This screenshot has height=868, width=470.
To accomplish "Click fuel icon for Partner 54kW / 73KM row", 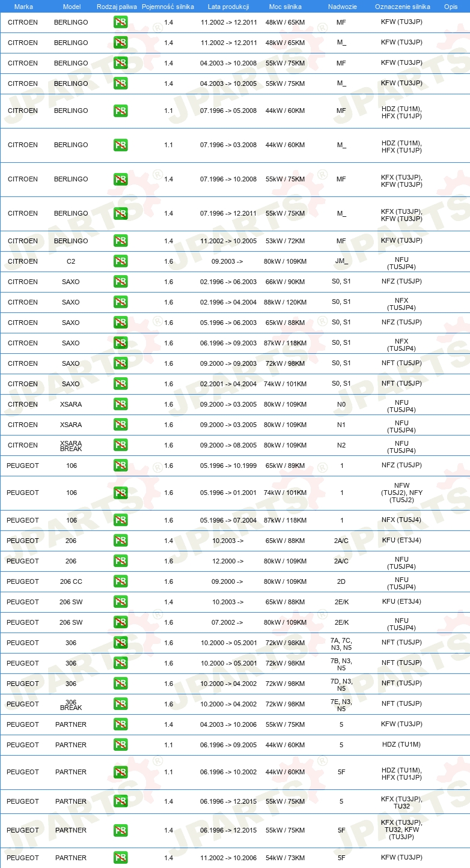I will click(121, 858).
